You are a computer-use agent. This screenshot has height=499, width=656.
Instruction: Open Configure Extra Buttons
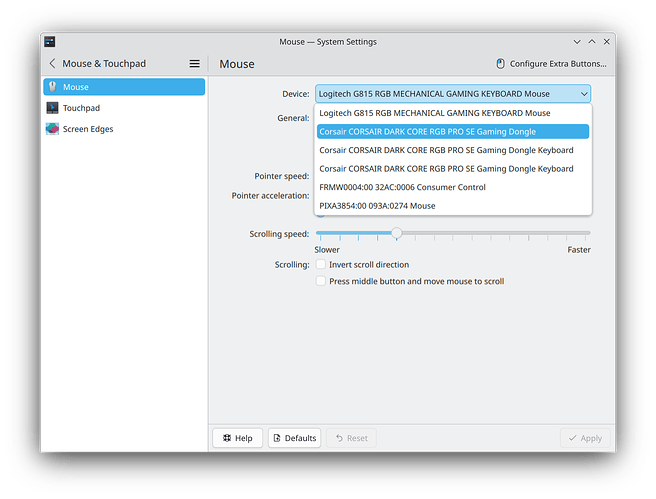(x=551, y=64)
